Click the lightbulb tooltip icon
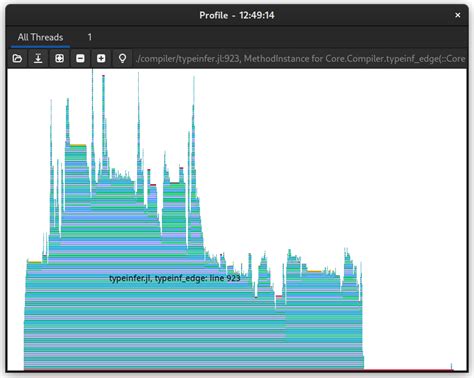The height and width of the screenshot is (378, 474). [x=122, y=59]
